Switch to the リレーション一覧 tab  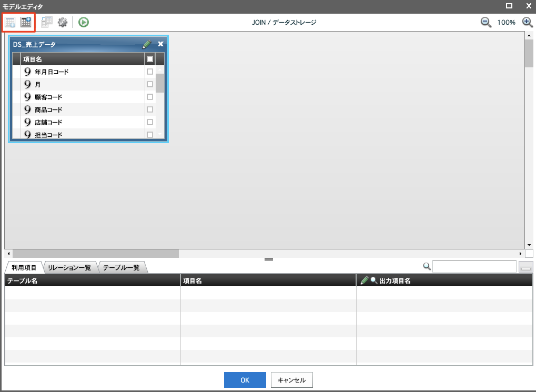pos(70,267)
